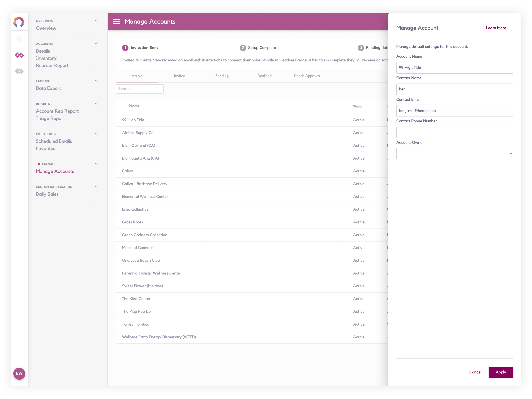Select the Sweet Flower (Melrose) row
Viewport: 532px width, 399px height.
coord(252,286)
